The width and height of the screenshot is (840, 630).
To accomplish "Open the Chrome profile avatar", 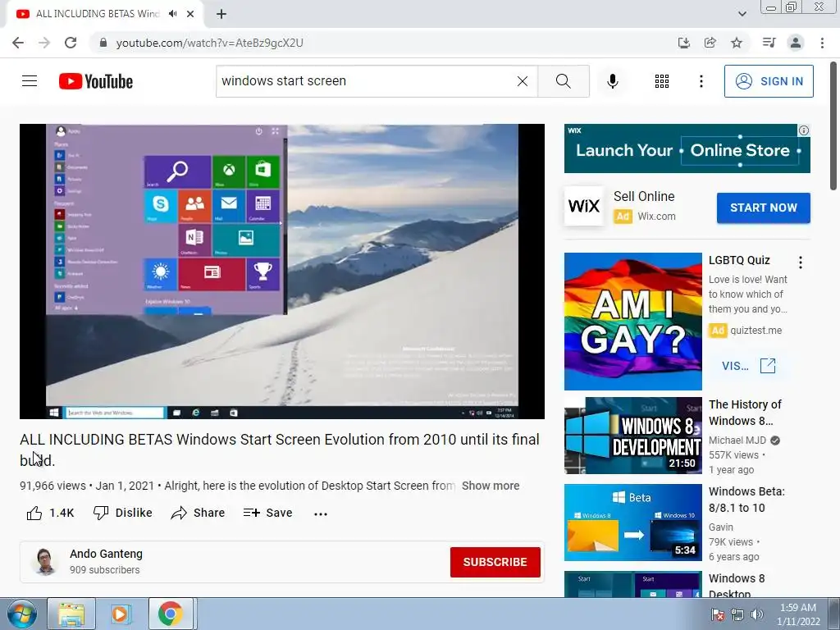I will click(x=796, y=43).
